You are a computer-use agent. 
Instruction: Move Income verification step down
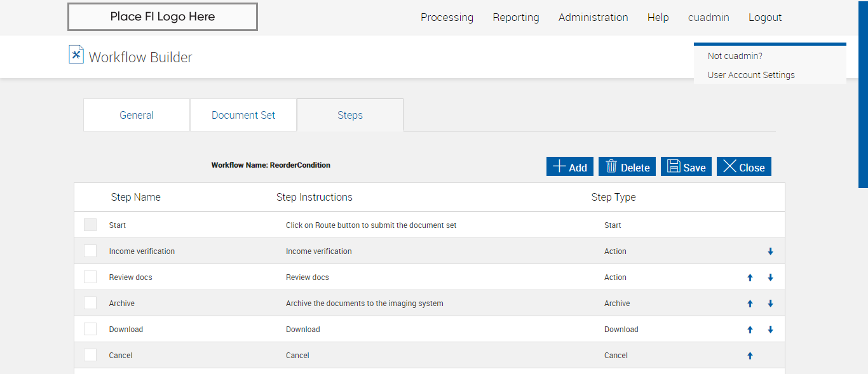click(770, 251)
